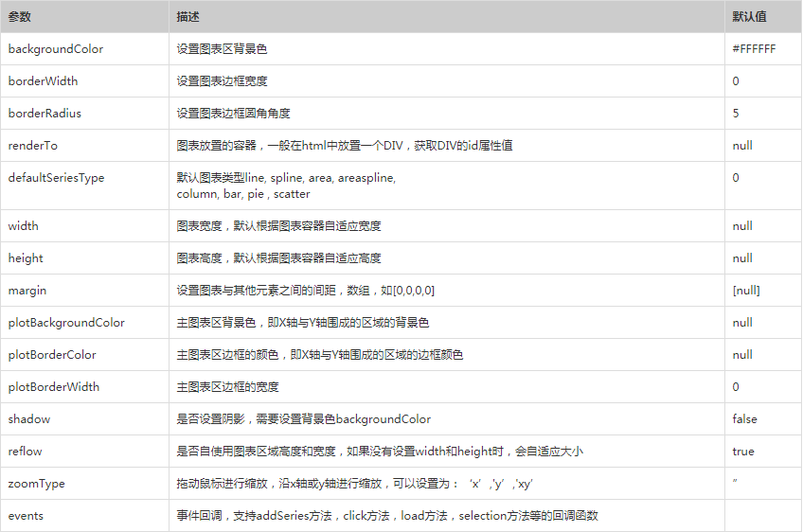Screen dimensions: 803x532
Task: Click the zoomType default value quotes
Action: pos(735,480)
